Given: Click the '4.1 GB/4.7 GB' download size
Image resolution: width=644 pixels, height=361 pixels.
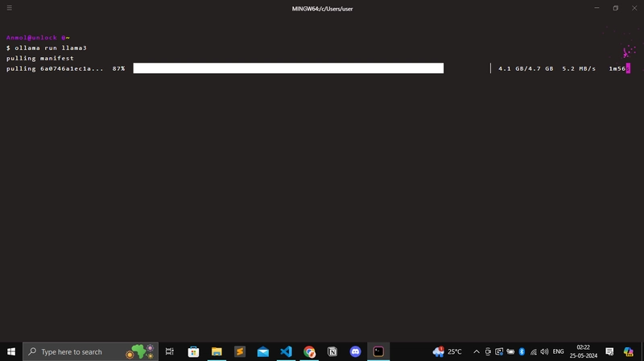Looking at the screenshot, I should pos(526,68).
